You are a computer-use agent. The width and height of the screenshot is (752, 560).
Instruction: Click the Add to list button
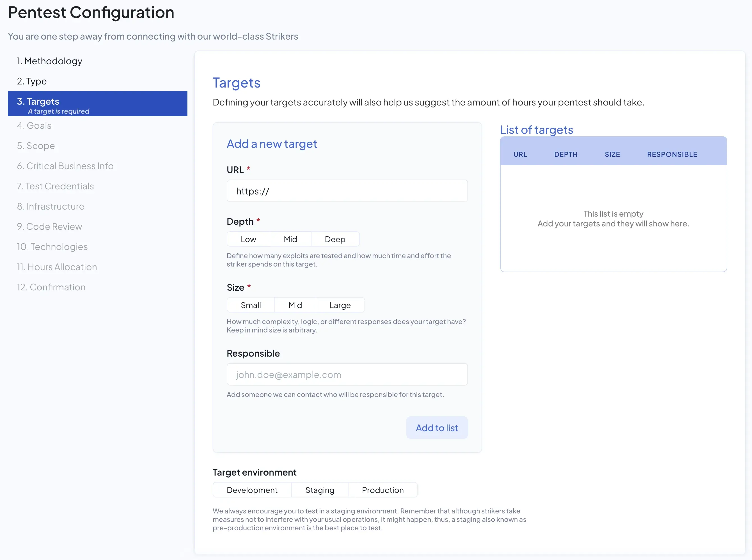[437, 428]
